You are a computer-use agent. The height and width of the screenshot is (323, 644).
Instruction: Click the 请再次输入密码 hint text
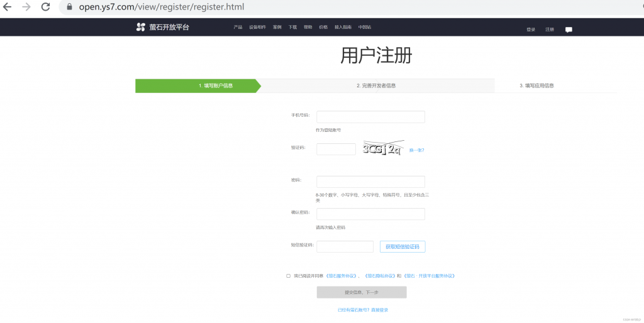(330, 227)
